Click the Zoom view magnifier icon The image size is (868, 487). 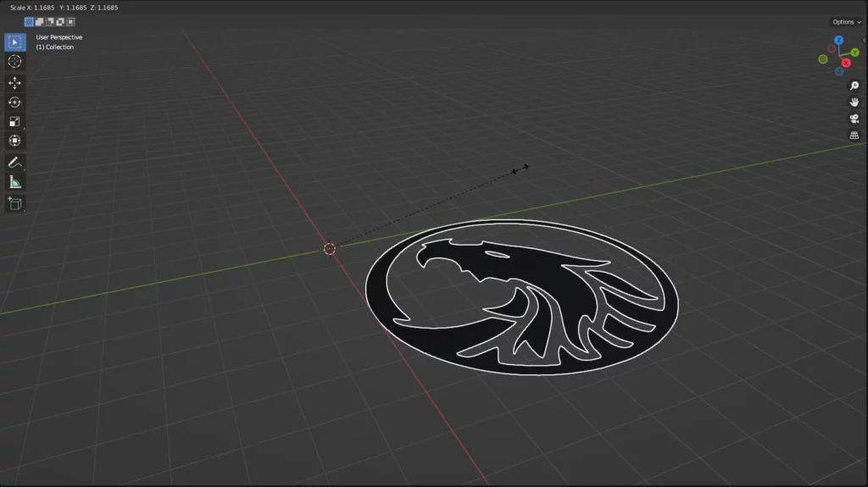[x=854, y=86]
